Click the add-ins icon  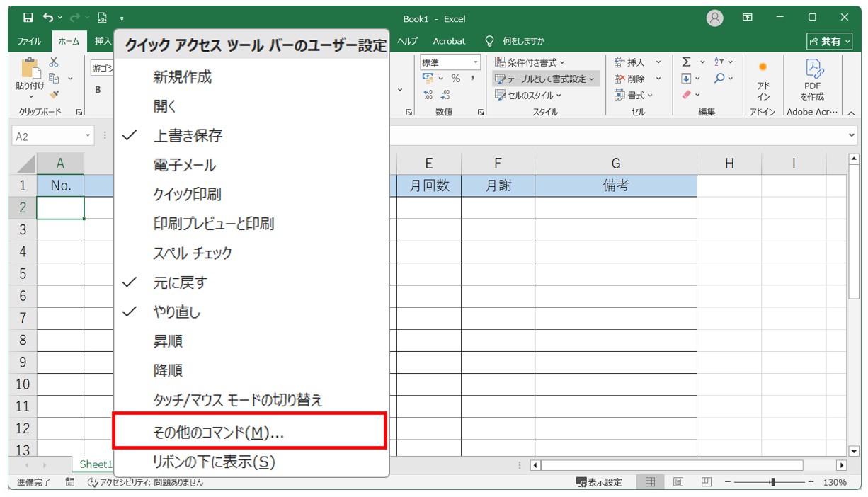[x=763, y=67]
